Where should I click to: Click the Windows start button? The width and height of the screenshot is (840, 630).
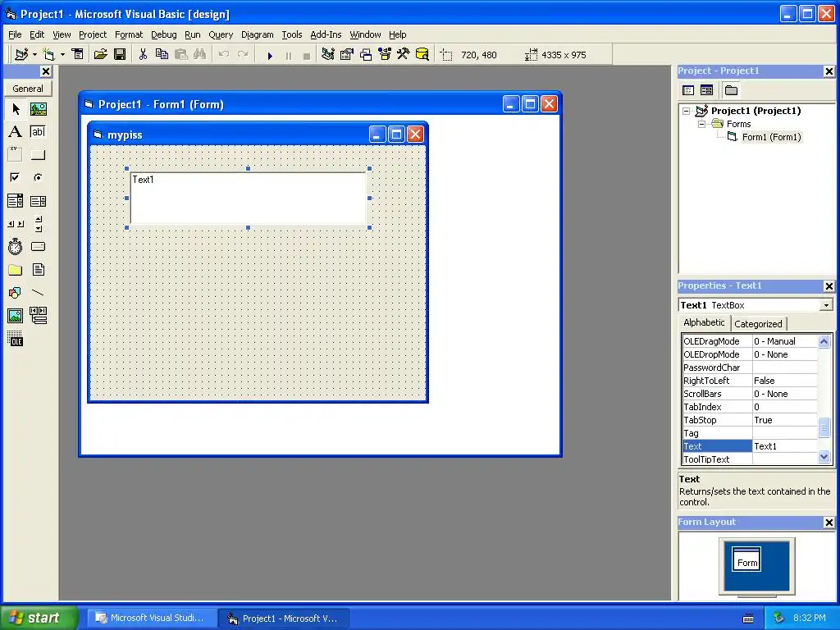[x=39, y=618]
